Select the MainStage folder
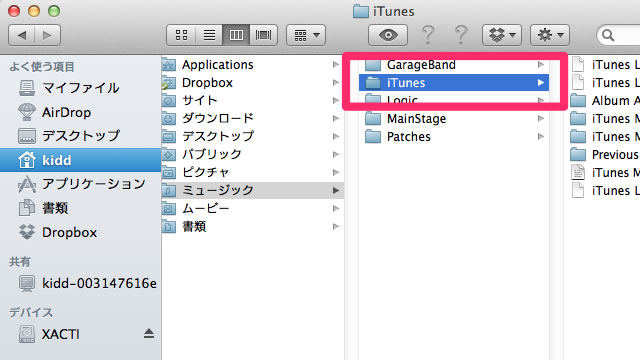The image size is (640, 360). (453, 119)
